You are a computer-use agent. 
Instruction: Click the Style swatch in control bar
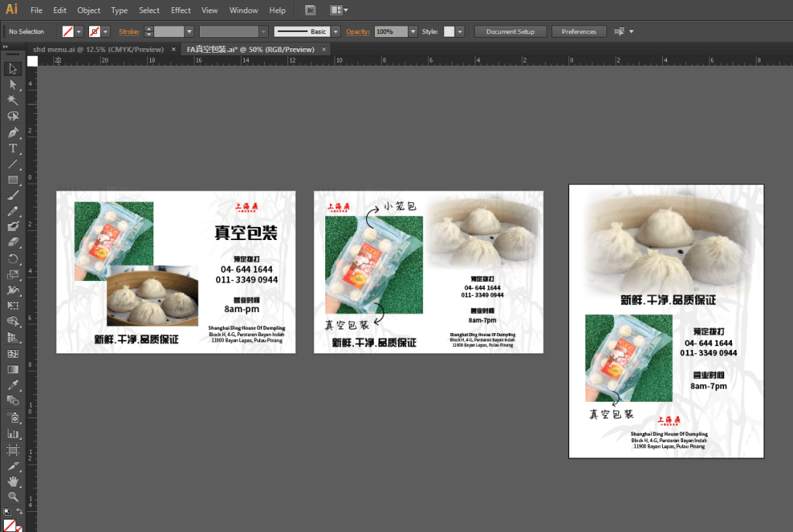point(449,32)
